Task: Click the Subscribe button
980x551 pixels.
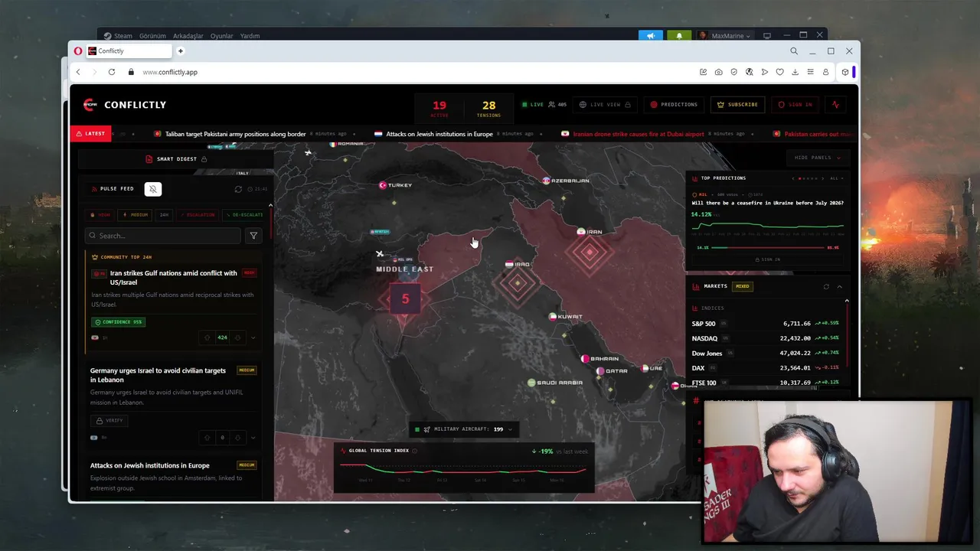Action: (737, 105)
